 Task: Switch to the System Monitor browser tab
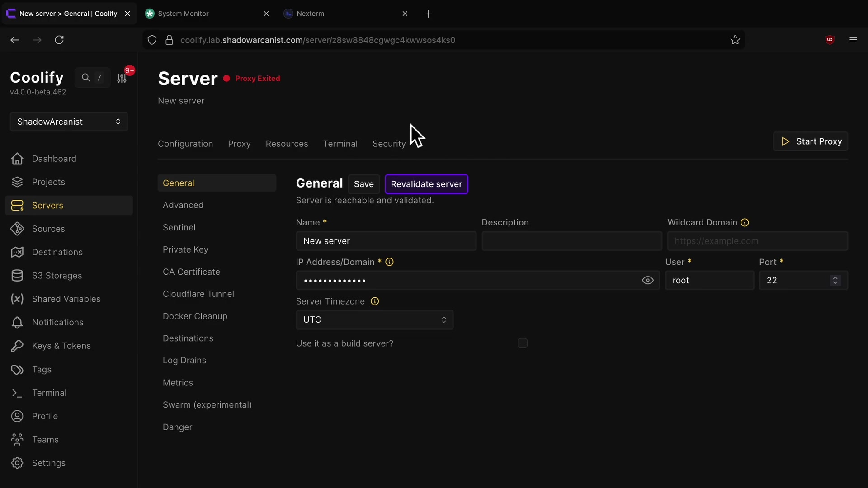pyautogui.click(x=208, y=14)
